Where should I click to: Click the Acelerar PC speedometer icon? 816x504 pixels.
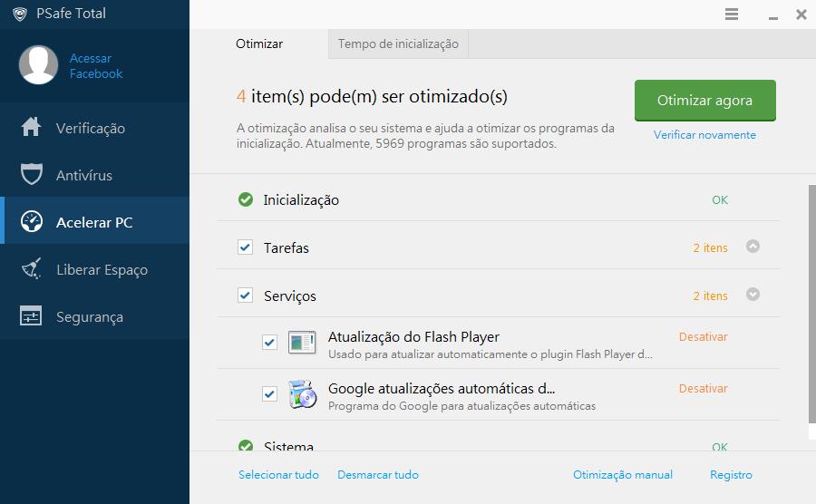[x=31, y=221]
